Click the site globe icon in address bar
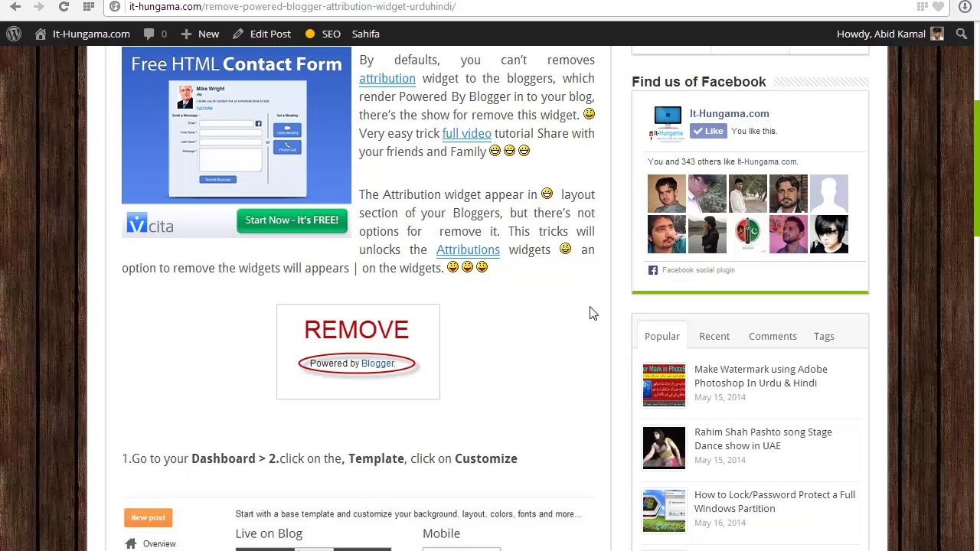Viewport: 980px width, 551px height. click(115, 7)
